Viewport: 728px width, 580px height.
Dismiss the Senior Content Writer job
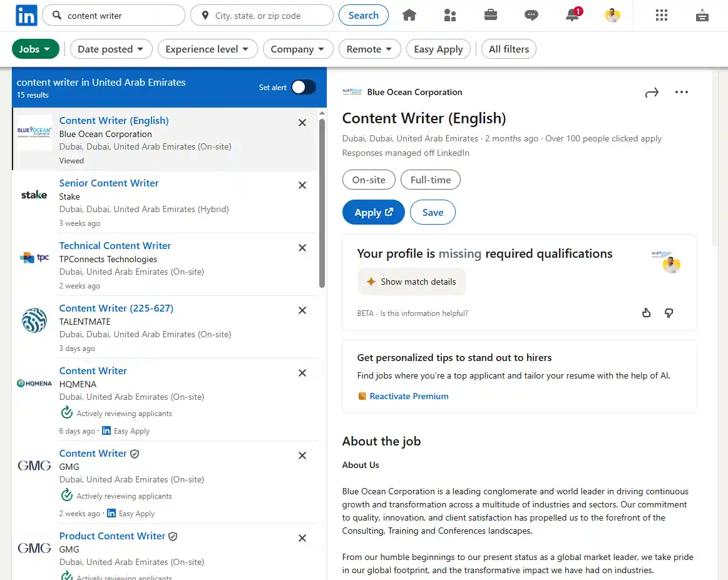click(302, 185)
